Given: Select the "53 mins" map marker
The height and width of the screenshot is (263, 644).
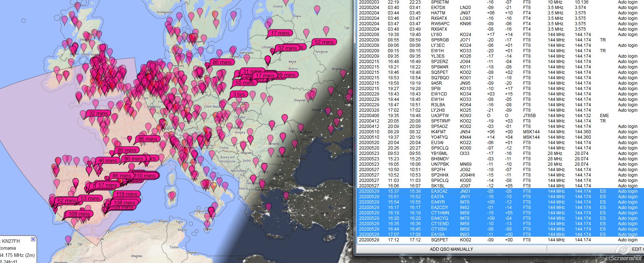Looking at the screenshot, I should [90, 199].
